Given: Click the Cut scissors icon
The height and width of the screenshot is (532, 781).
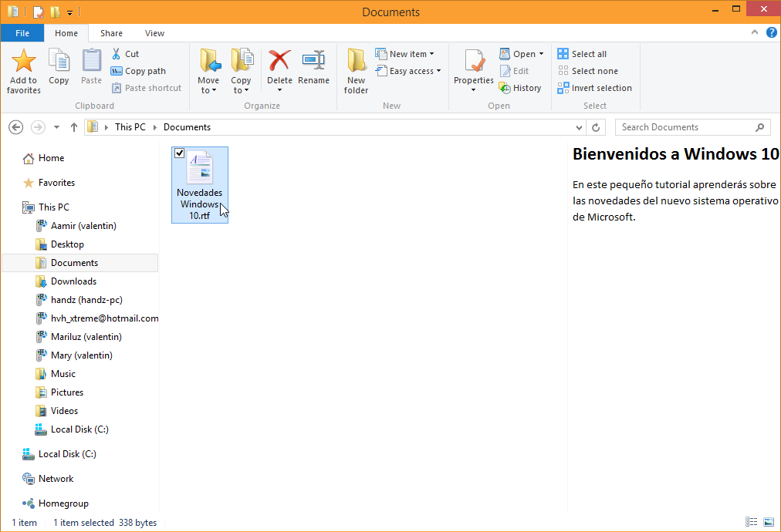Looking at the screenshot, I should tap(117, 54).
